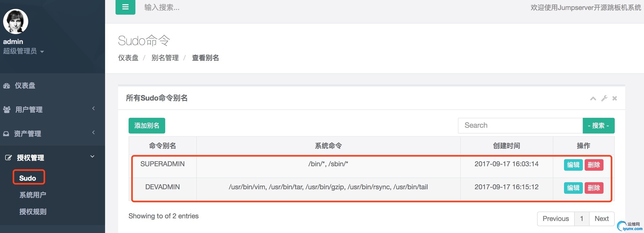Viewport: 644px width, 233px height.
Task: Collapse the panel with the up-chevron icon
Action: [593, 98]
